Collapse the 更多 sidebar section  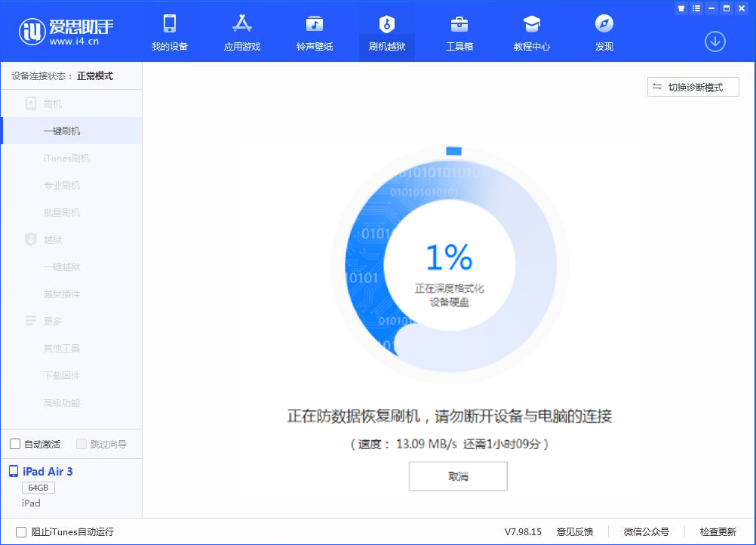pos(53,321)
